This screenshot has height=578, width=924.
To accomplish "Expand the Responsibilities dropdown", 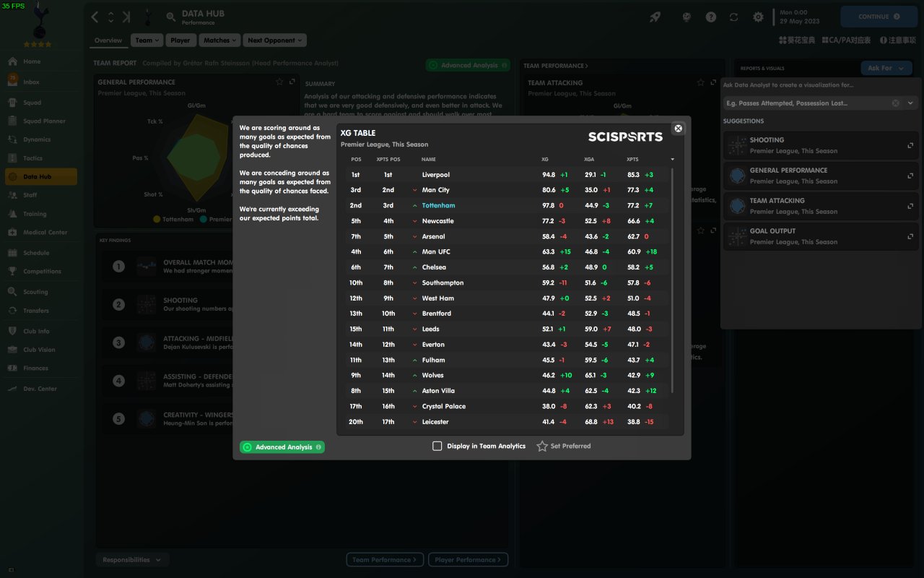I will click(132, 559).
